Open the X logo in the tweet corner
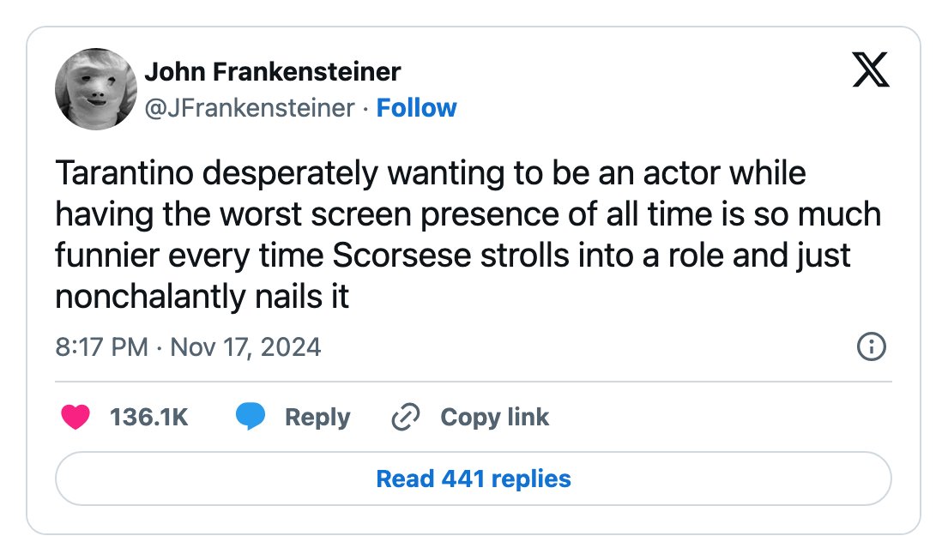This screenshot has width=942, height=560. point(871,69)
